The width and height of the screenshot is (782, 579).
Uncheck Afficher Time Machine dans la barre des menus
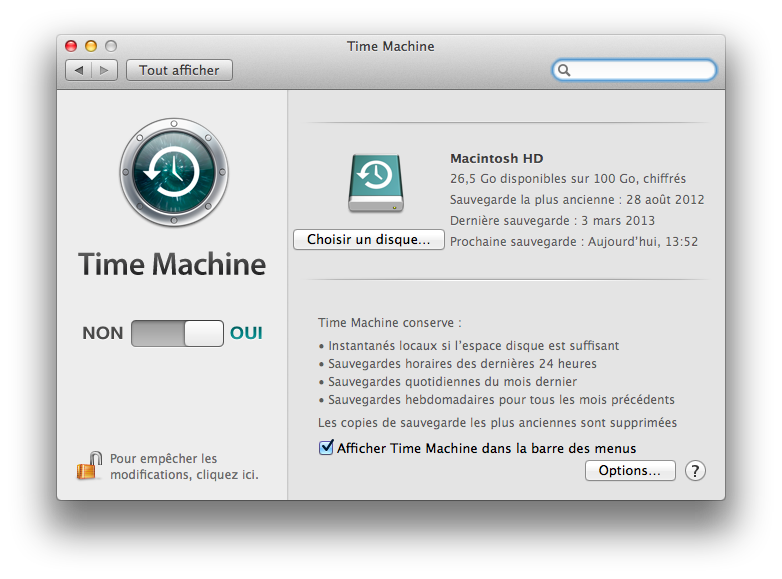[326, 447]
